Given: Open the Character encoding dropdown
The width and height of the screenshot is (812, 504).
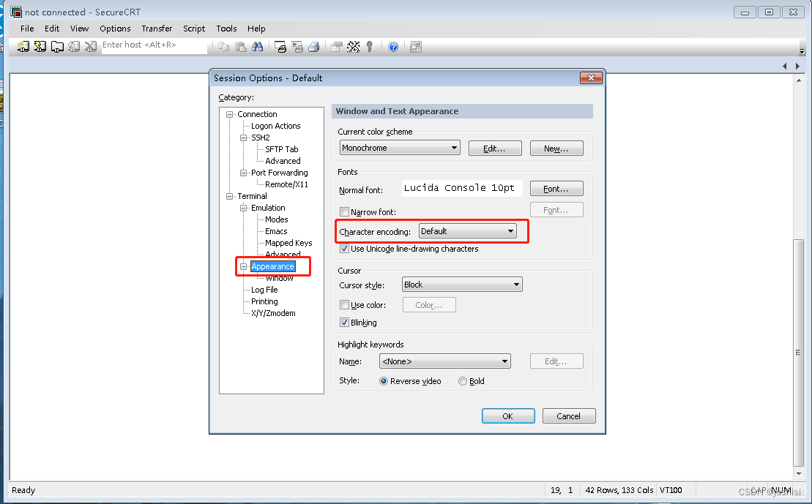Looking at the screenshot, I should [468, 231].
